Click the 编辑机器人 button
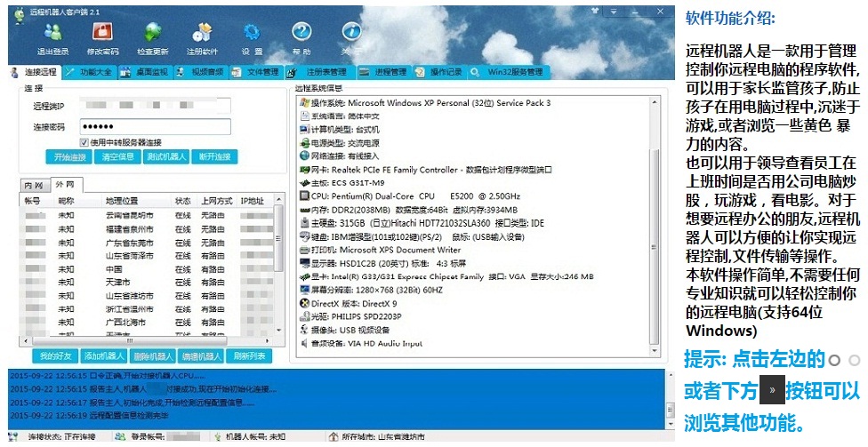The height and width of the screenshot is (447, 868). (x=202, y=355)
